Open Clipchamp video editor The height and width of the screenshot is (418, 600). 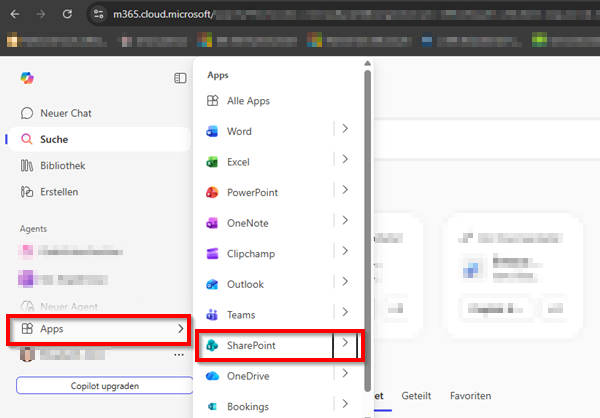(212, 253)
